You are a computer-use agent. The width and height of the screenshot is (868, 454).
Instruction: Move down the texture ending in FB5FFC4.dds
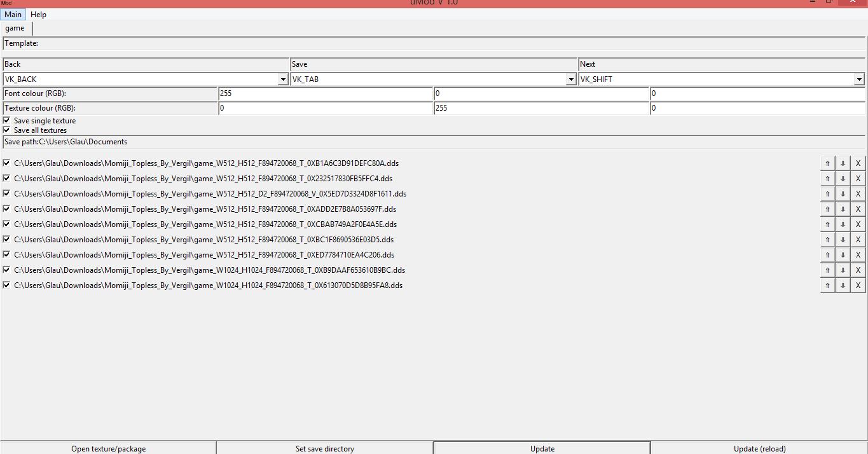click(843, 179)
